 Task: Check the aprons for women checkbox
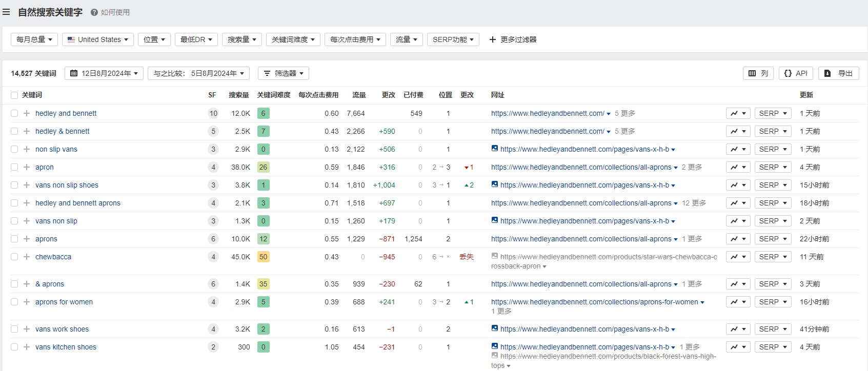[x=14, y=302]
